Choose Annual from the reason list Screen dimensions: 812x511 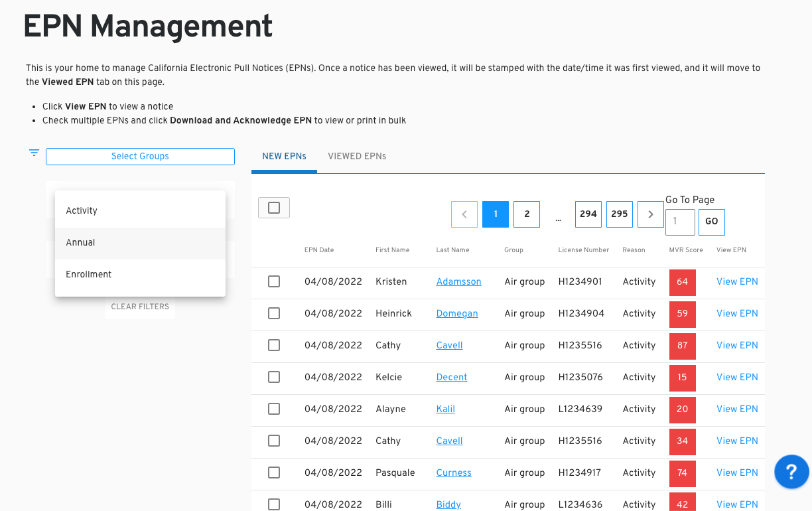pos(140,243)
